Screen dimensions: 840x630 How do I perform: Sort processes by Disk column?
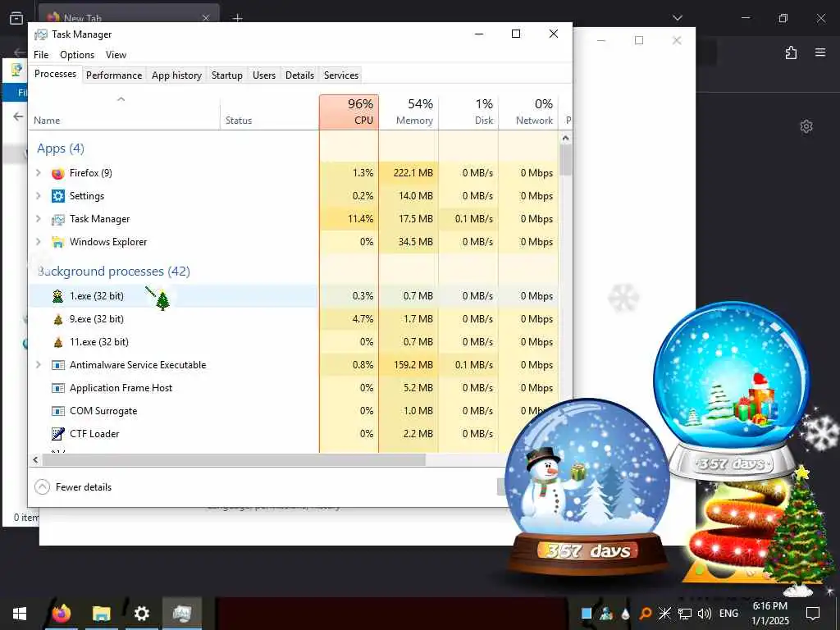pos(468,112)
